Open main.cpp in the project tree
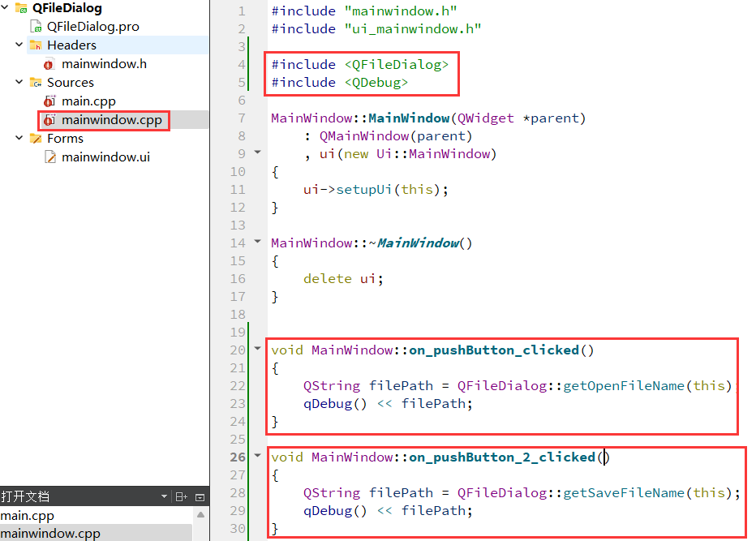This screenshot has width=756, height=541. [x=88, y=101]
